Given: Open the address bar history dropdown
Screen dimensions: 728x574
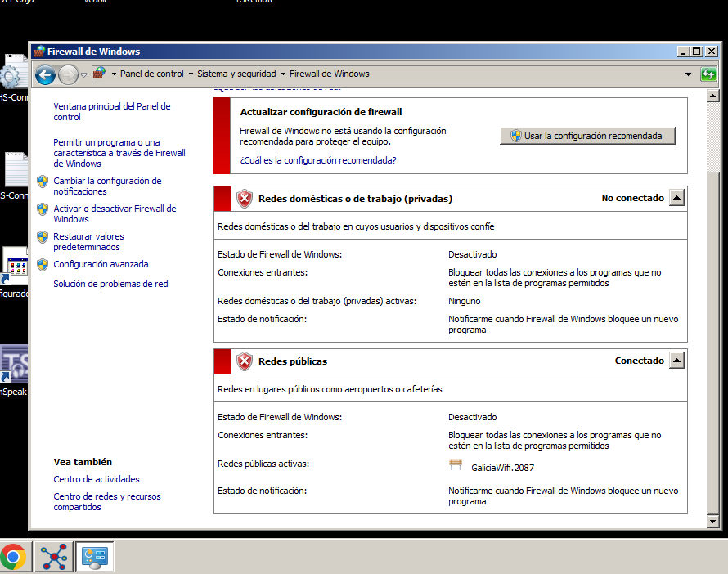Looking at the screenshot, I should tap(688, 74).
